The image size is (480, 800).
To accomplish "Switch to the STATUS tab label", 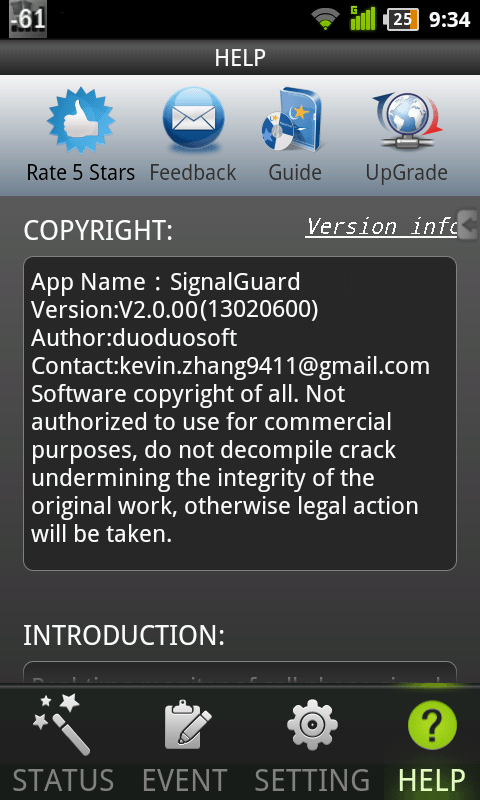I will click(63, 781).
